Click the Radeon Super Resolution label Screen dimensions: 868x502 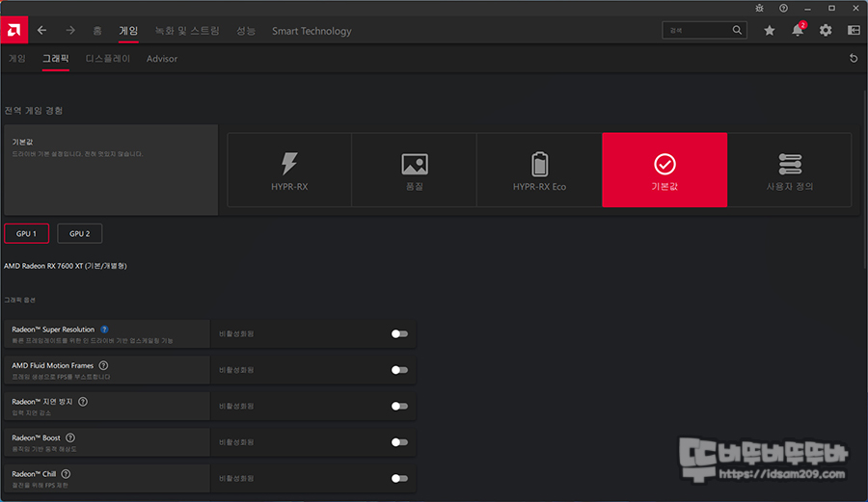click(53, 330)
